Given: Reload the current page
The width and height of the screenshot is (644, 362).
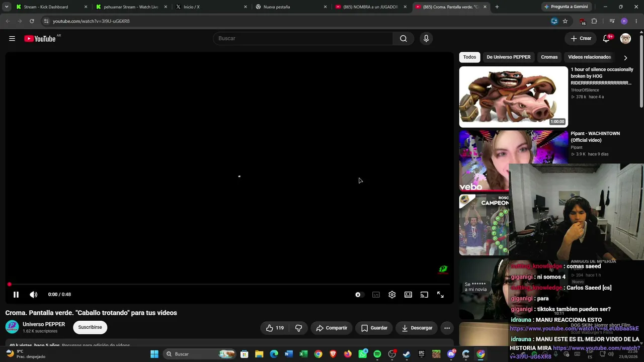Looking at the screenshot, I should pos(32,21).
